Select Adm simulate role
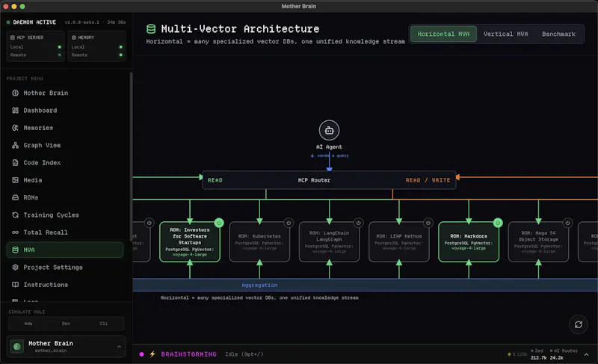Viewport: 598px width, 364px height. tap(28, 324)
